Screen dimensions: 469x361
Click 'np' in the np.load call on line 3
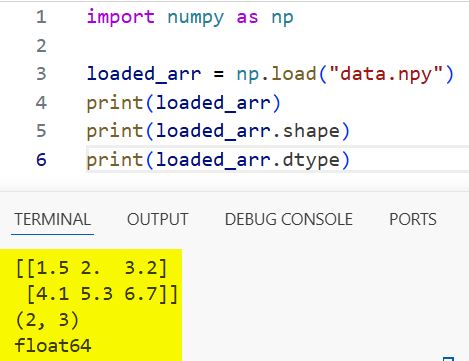click(248, 75)
